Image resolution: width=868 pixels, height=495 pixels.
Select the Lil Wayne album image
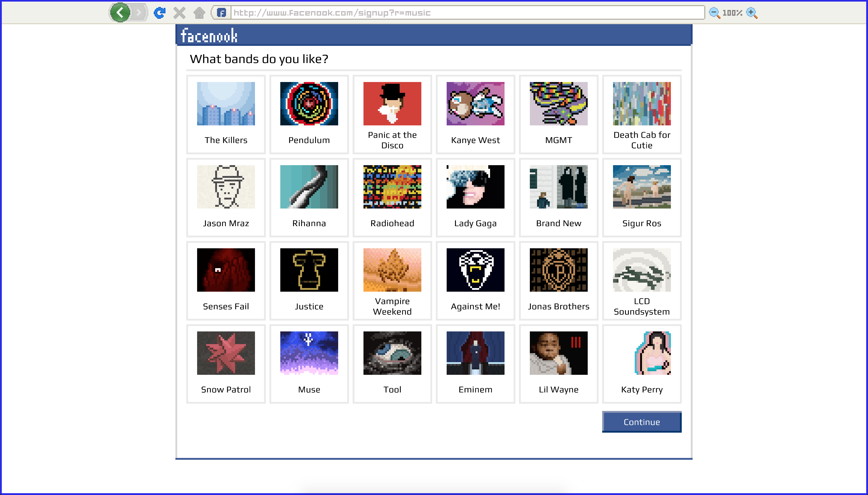pos(559,353)
